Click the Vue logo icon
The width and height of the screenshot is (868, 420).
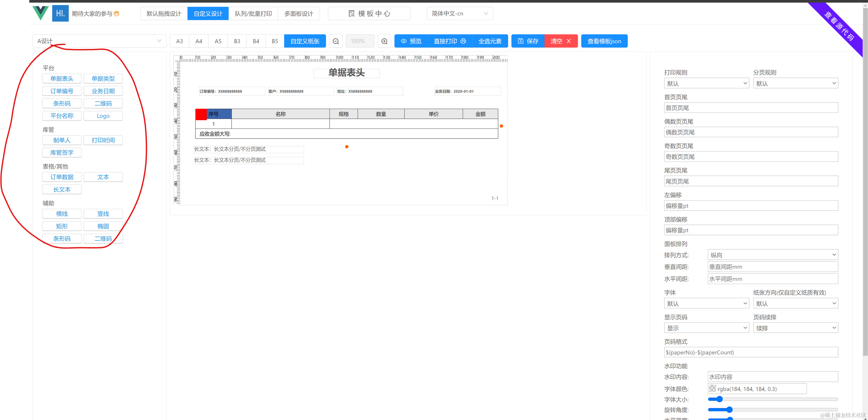[41, 13]
